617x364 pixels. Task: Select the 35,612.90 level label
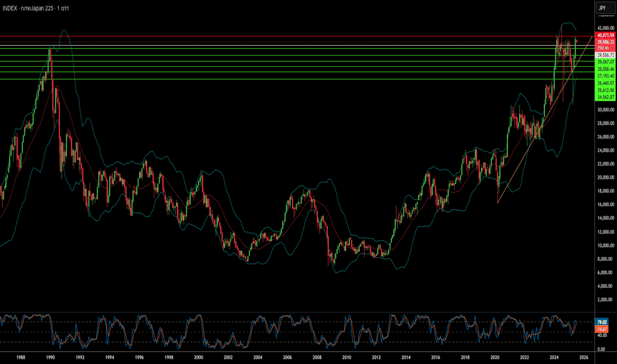point(605,90)
